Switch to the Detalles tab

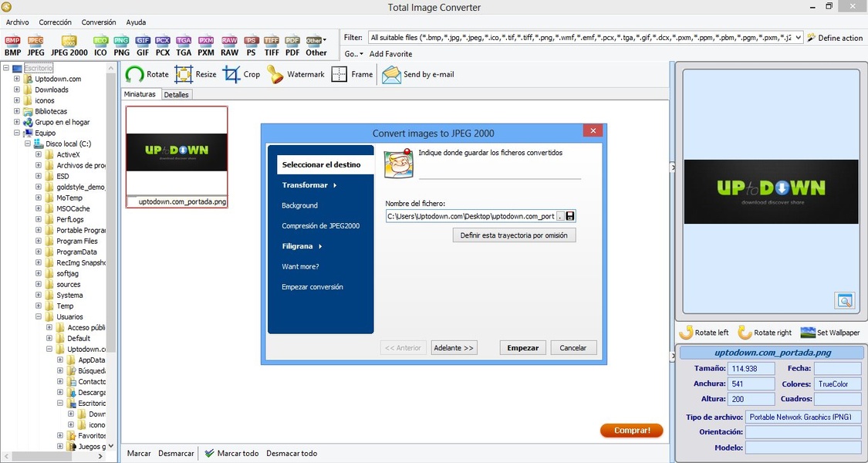pyautogui.click(x=177, y=94)
